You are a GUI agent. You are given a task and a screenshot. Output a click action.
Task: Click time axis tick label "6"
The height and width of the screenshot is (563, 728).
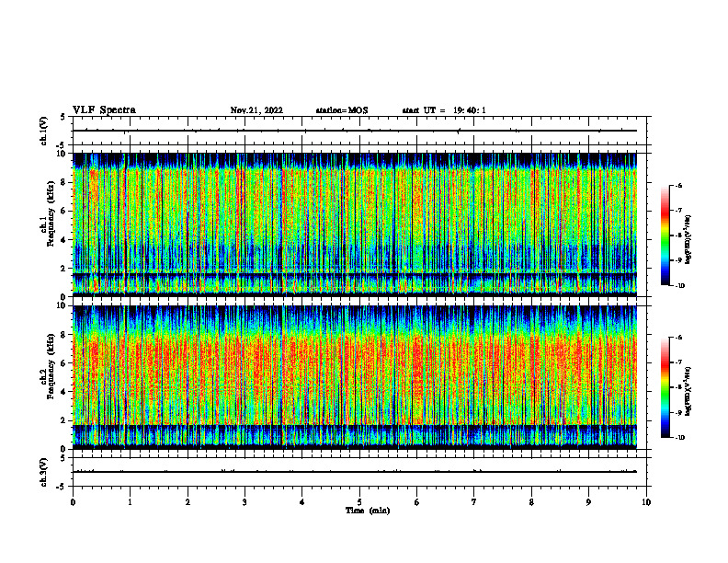click(417, 502)
